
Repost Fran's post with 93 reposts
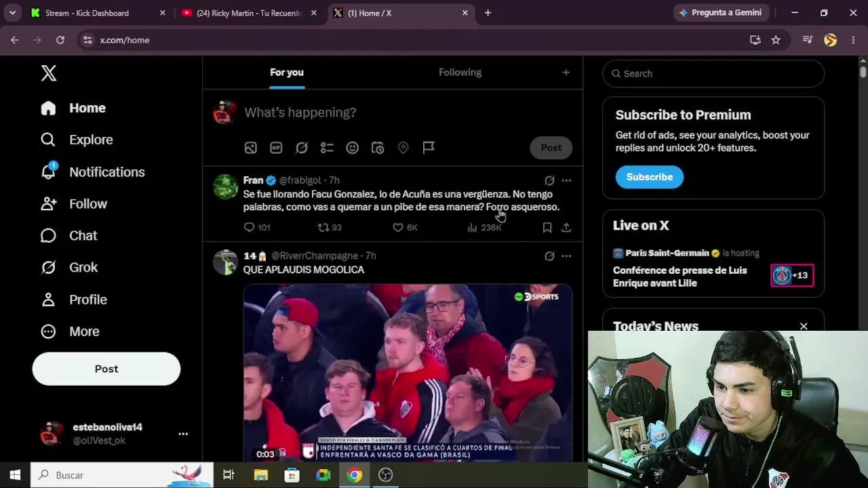click(x=330, y=228)
